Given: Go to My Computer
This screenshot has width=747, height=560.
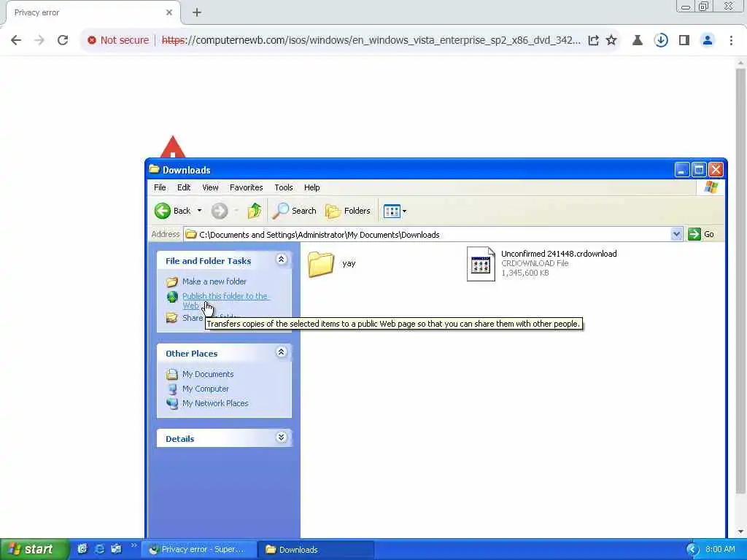Looking at the screenshot, I should click(205, 389).
